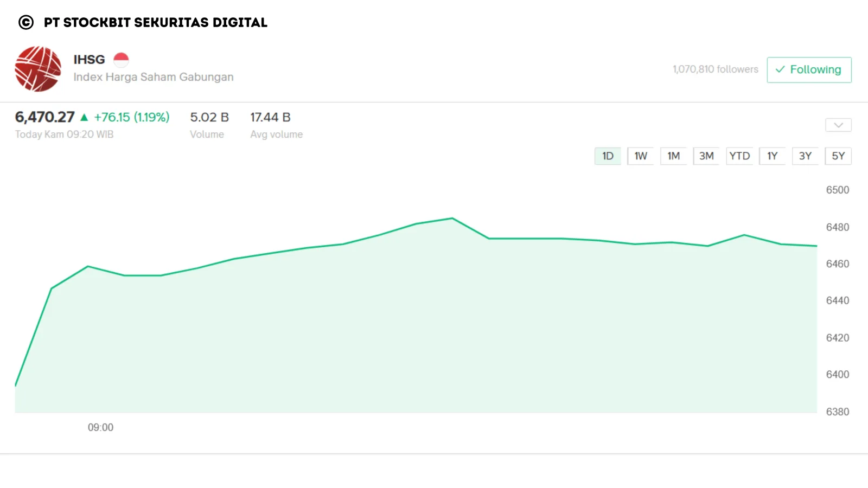Click the IHSG index logo
868x488 pixels.
(38, 69)
